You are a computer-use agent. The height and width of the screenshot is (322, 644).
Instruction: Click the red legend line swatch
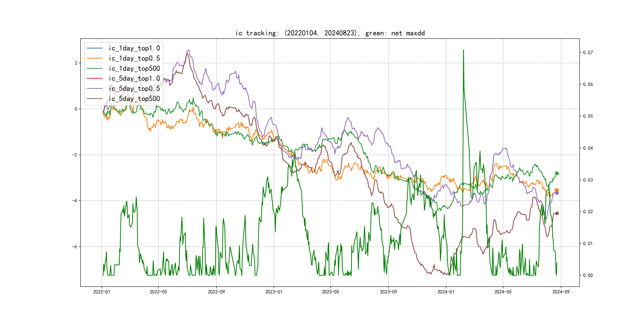tap(94, 78)
